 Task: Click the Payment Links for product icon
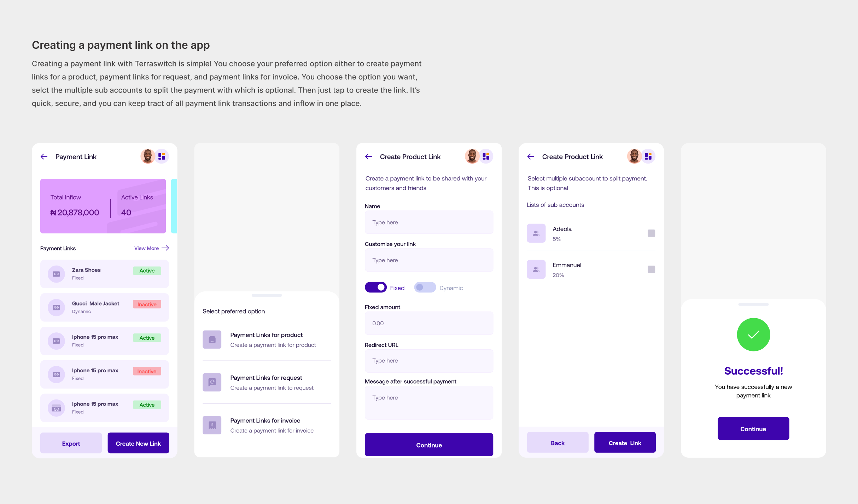tap(212, 339)
